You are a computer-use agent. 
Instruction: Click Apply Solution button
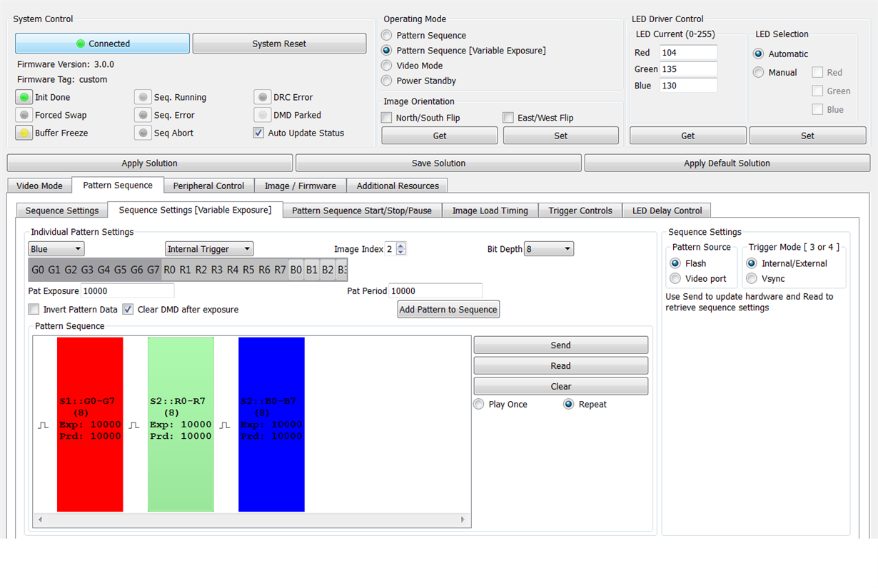[150, 163]
